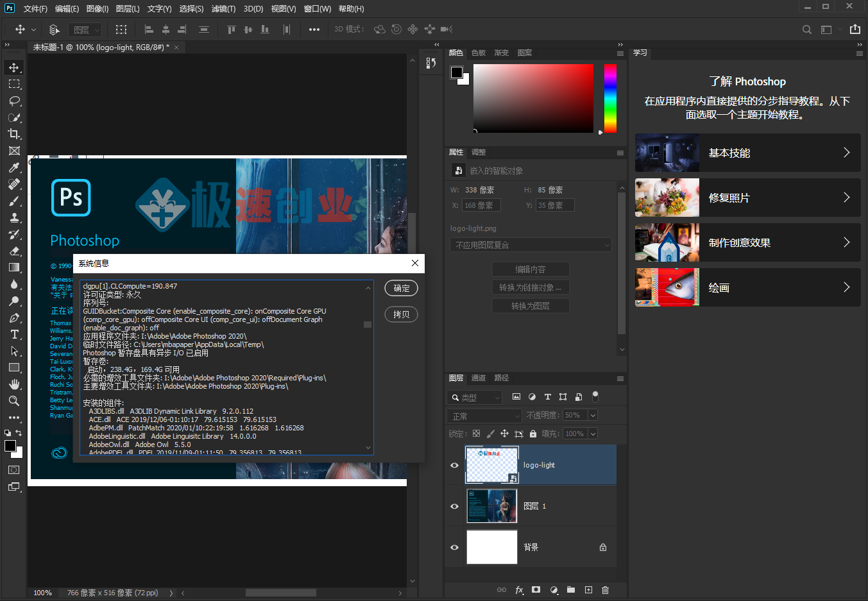Open the workspace switcher dropdown
The height and width of the screenshot is (601, 868).
coord(831,30)
